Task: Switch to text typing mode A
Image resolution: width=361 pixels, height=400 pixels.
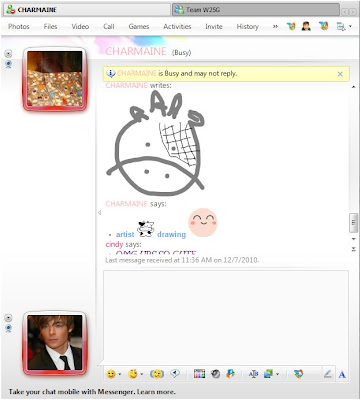Action: (x=342, y=375)
